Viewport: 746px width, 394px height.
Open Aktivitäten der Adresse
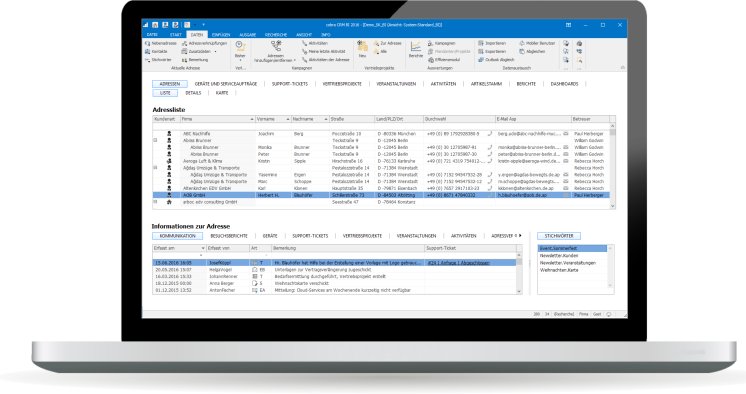pos(325,60)
